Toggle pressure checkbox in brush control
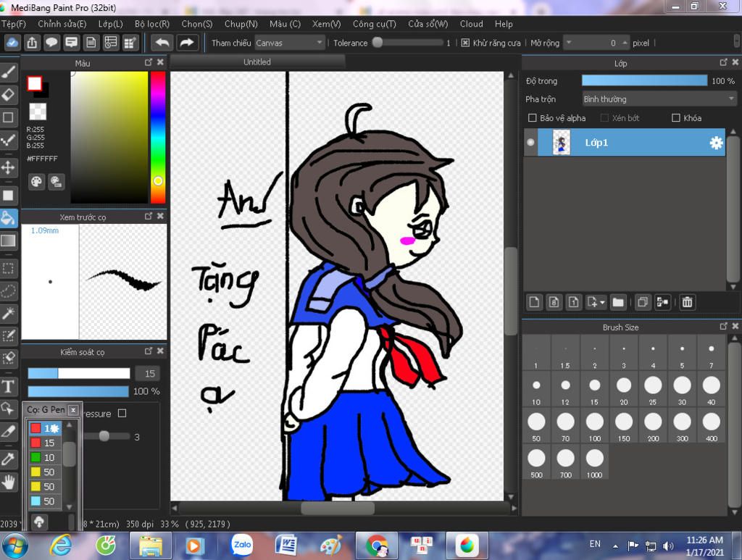This screenshot has width=742, height=560. coord(122,414)
